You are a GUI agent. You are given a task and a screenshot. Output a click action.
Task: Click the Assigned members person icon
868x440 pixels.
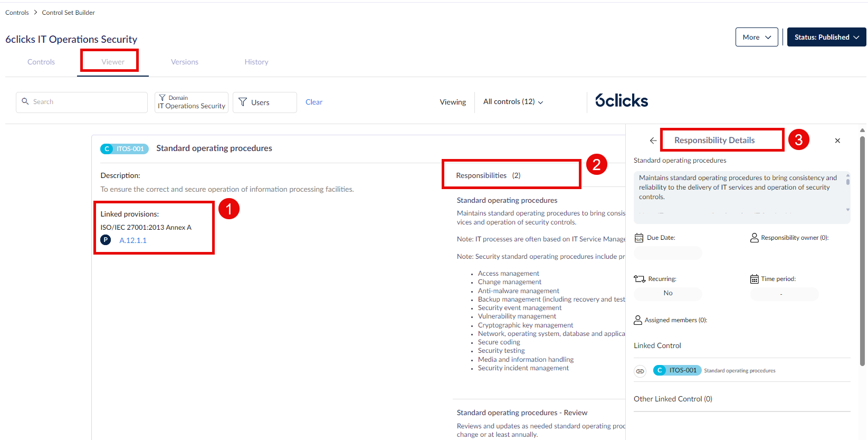coord(638,320)
